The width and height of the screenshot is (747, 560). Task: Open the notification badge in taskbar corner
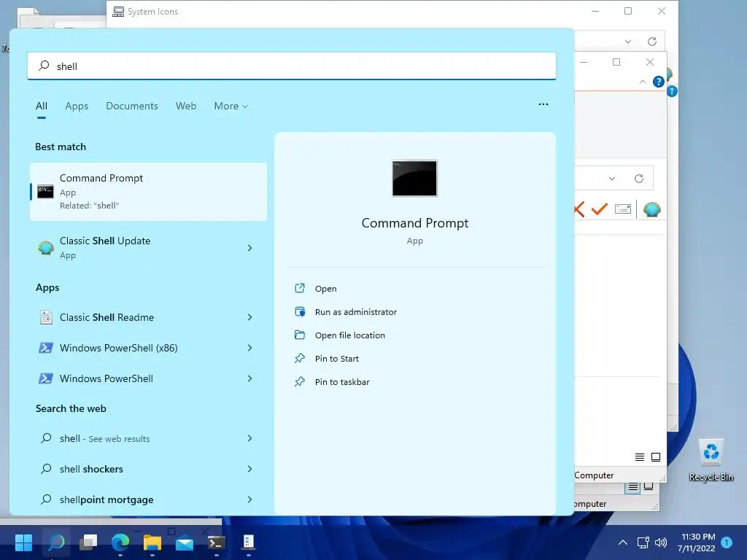(x=727, y=542)
